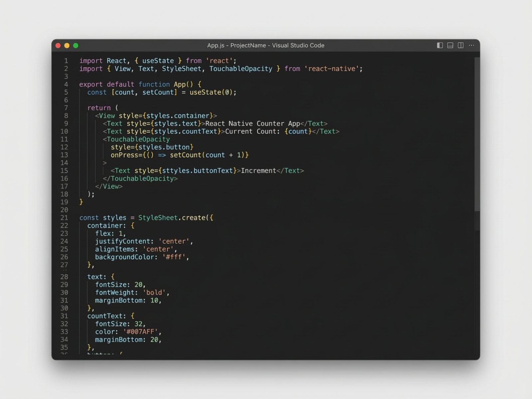The height and width of the screenshot is (399, 532).
Task: Click the green full-screen window button
Action: pyautogui.click(x=76, y=46)
